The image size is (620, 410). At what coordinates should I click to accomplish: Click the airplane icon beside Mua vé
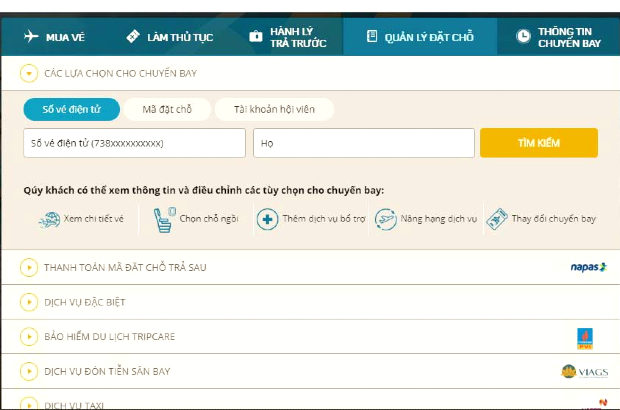[31, 36]
